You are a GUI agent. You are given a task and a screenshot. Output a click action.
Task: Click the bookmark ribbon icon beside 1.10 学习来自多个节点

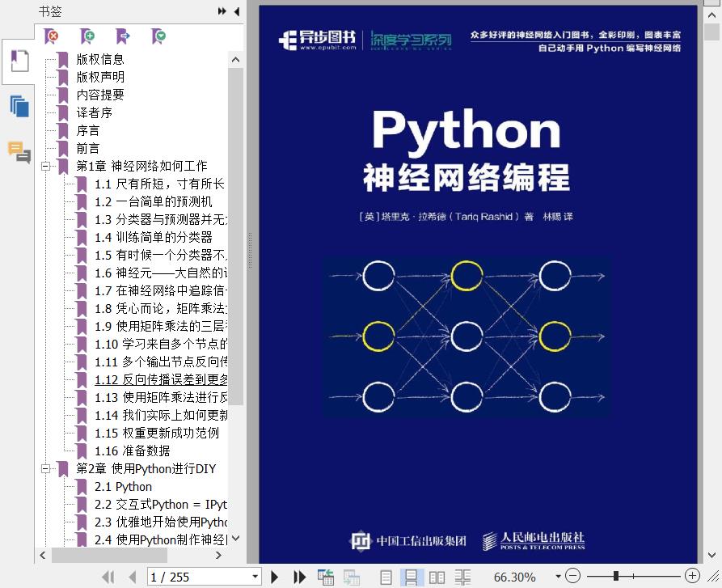(x=82, y=344)
